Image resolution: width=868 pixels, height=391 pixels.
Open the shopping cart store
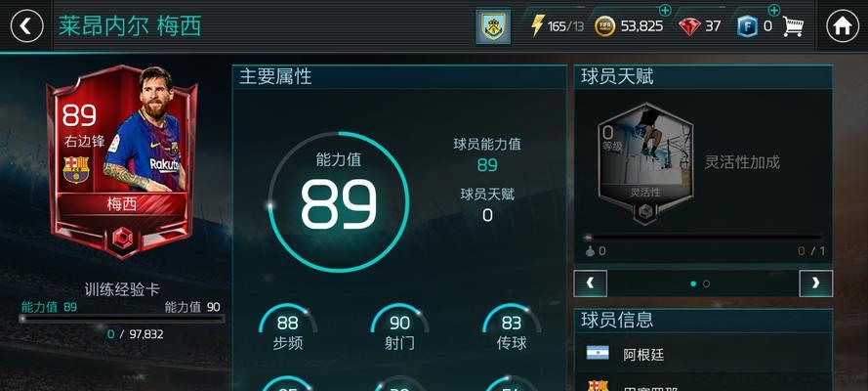pos(793,26)
